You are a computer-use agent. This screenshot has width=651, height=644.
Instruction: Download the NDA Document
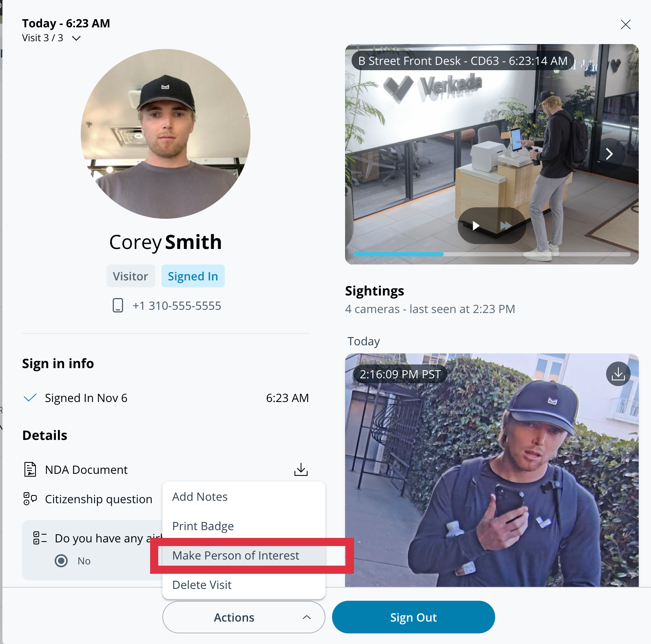tap(301, 470)
